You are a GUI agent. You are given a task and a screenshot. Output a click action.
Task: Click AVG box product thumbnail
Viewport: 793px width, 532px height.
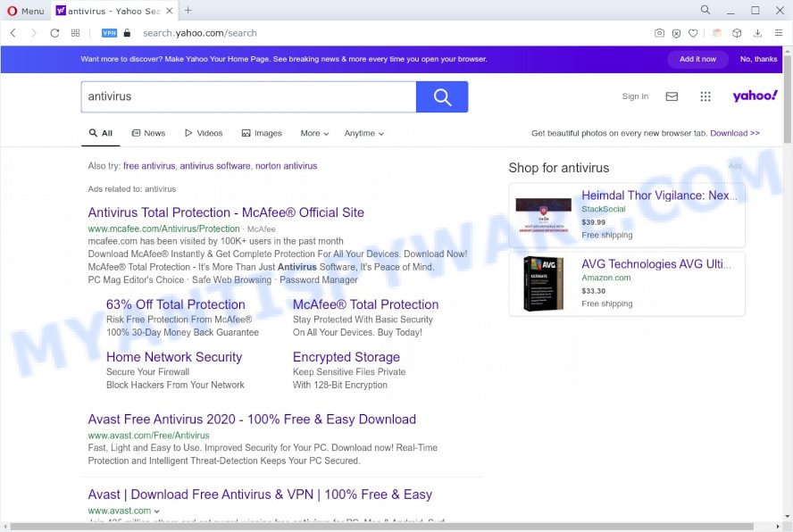pyautogui.click(x=544, y=284)
